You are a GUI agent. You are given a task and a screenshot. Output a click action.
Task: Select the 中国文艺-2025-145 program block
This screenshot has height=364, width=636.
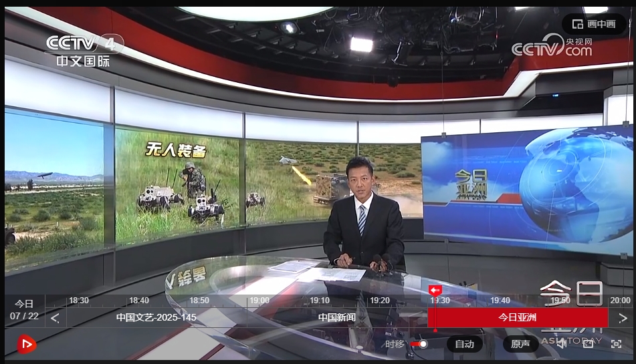(156, 317)
